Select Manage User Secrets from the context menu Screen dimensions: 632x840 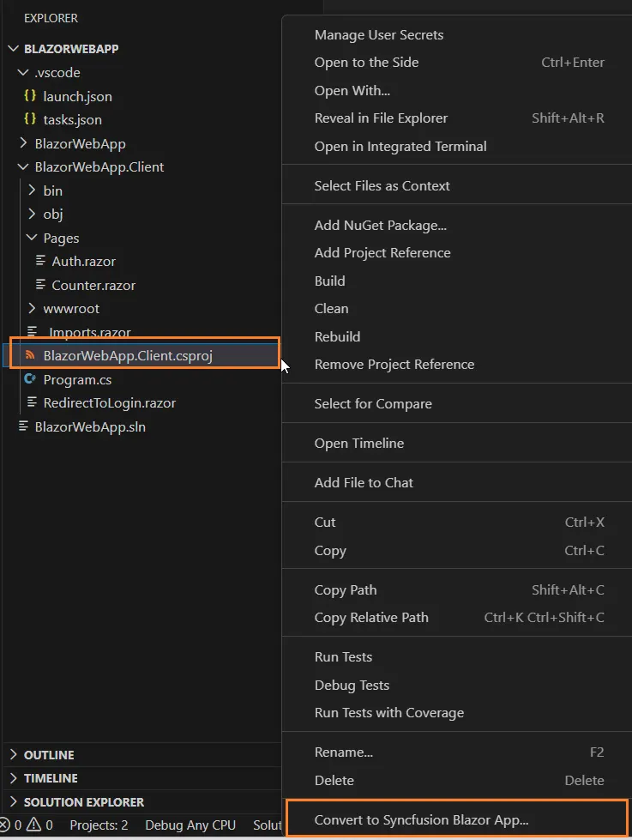click(x=379, y=34)
